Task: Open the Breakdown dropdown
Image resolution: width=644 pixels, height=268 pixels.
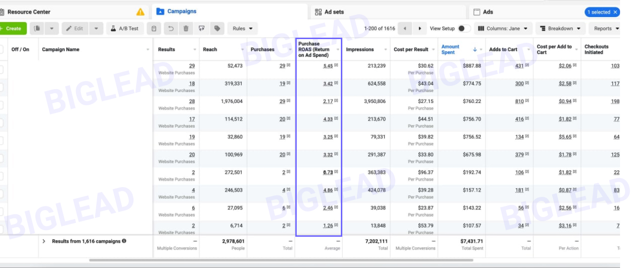Action: point(560,29)
